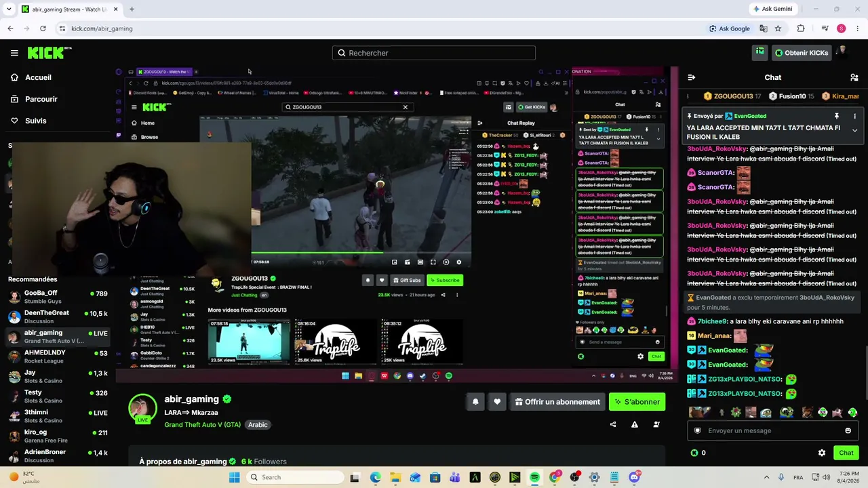The image size is (868, 488).
Task: Select ZGOUGOU13 in gifter leaderboard
Action: (732, 96)
